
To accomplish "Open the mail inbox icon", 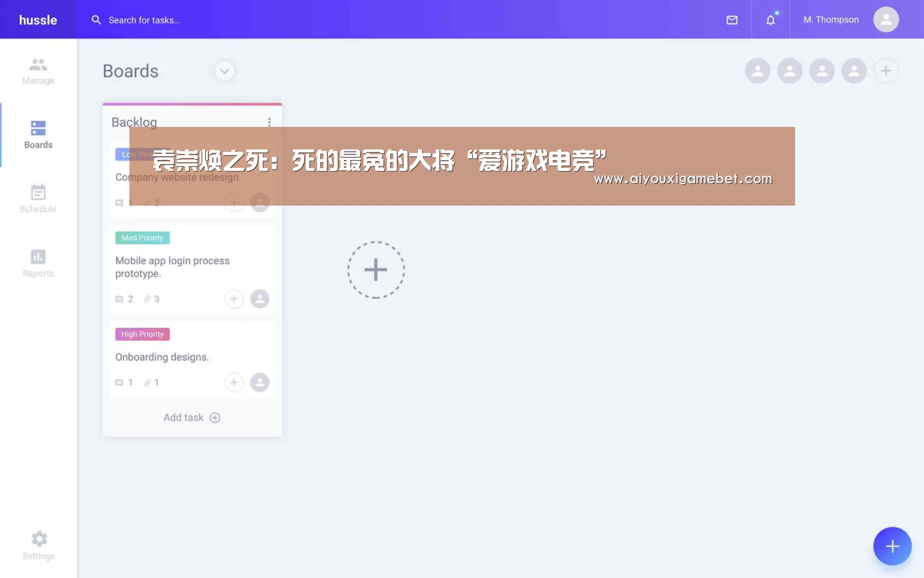I will click(732, 20).
